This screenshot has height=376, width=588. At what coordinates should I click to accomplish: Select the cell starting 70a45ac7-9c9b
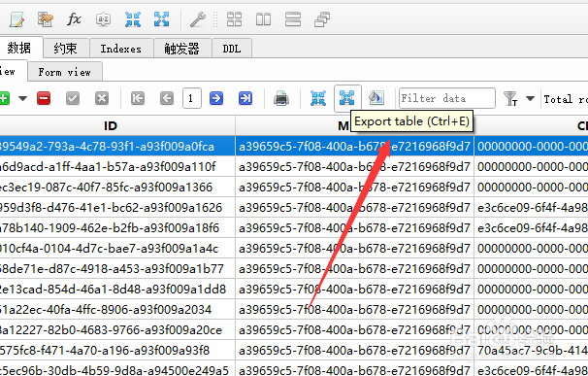pyautogui.click(x=531, y=350)
